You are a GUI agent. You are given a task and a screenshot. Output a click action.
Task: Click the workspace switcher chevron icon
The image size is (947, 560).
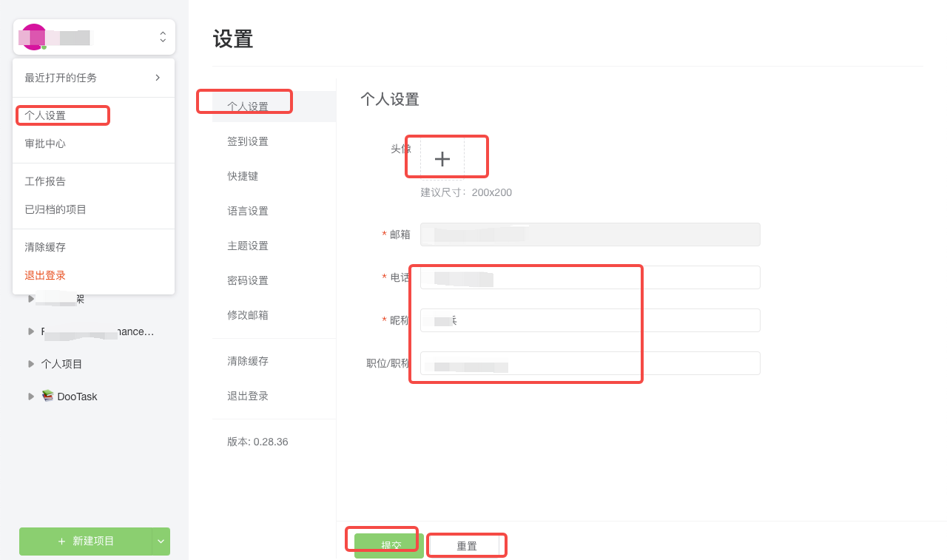pyautogui.click(x=162, y=36)
